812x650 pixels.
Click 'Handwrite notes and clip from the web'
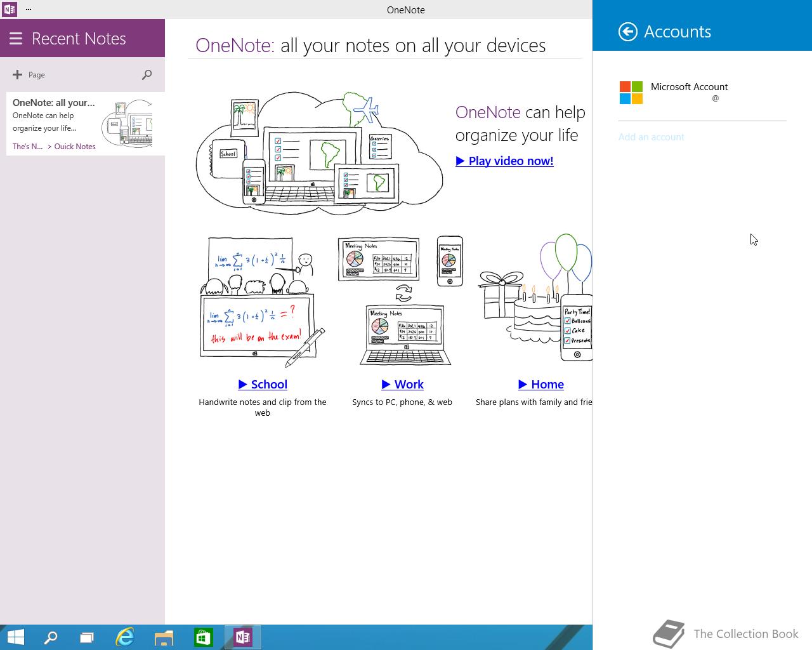(x=263, y=408)
